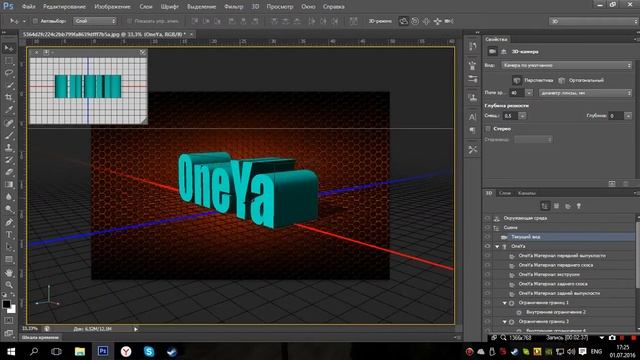Toggle visibility of Сцена row
640x360 pixels.
pos(487,227)
